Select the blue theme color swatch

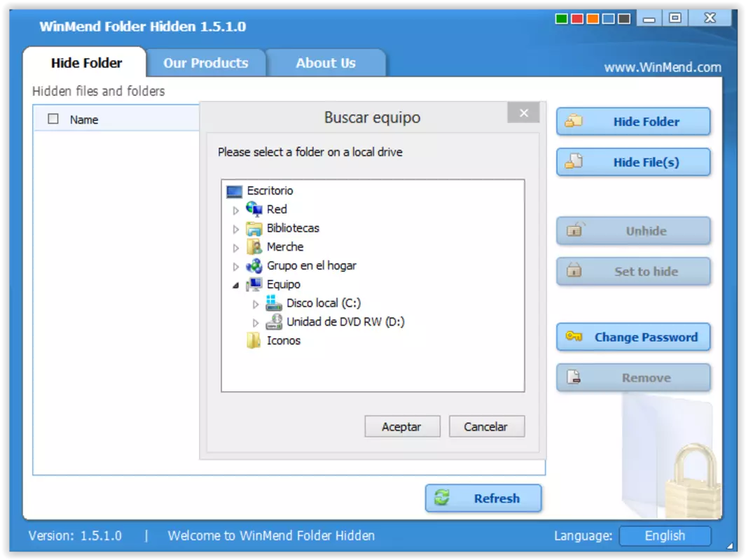tap(609, 19)
